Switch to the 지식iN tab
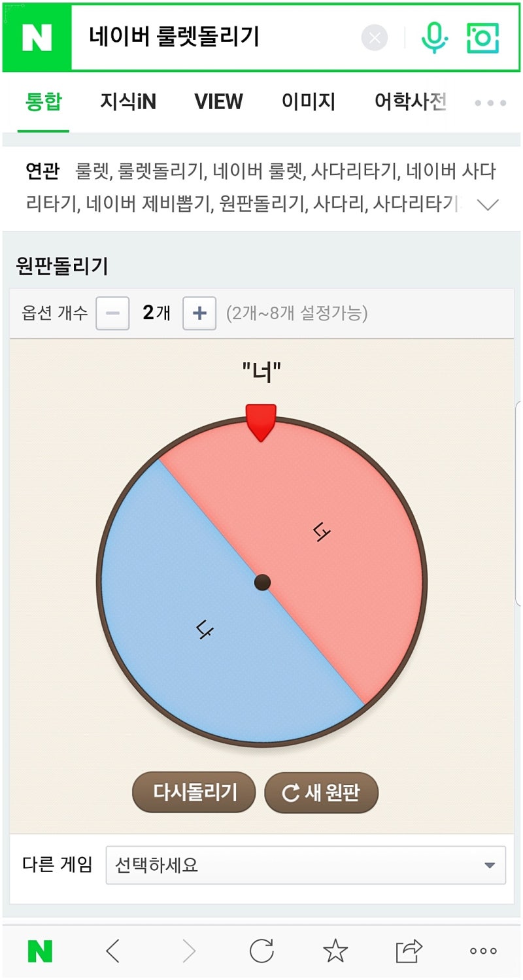This screenshot has height=980, width=523. [128, 102]
